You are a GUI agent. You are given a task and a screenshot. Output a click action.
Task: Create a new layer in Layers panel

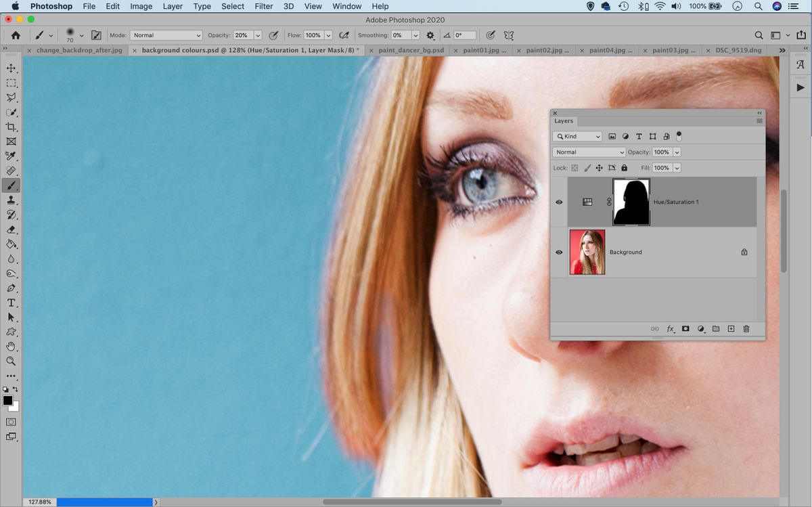(731, 329)
